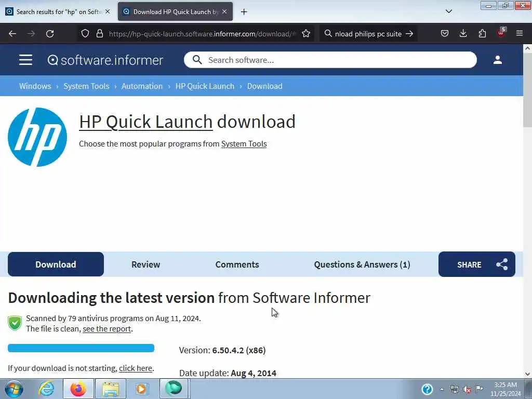The height and width of the screenshot is (399, 532).
Task: Click the browser URL address bar
Action: click(202, 34)
